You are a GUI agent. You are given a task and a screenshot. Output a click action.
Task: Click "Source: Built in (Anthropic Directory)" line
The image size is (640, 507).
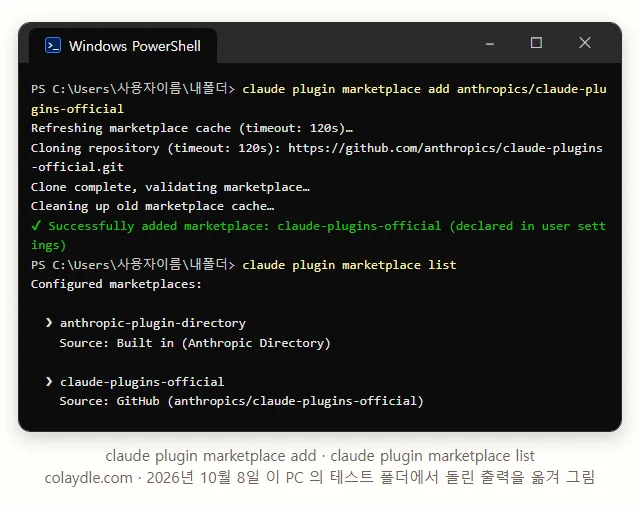(x=195, y=343)
